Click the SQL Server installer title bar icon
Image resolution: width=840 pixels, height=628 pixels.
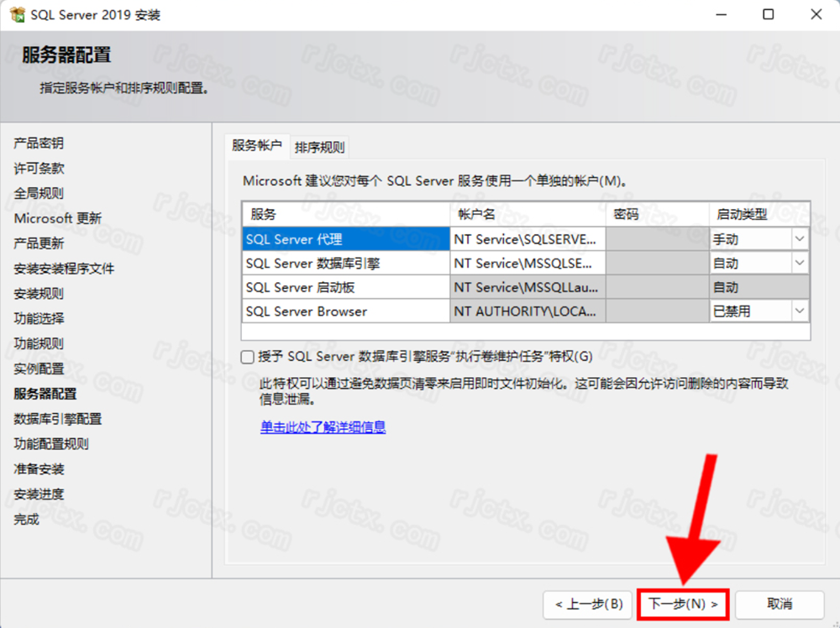17,15
